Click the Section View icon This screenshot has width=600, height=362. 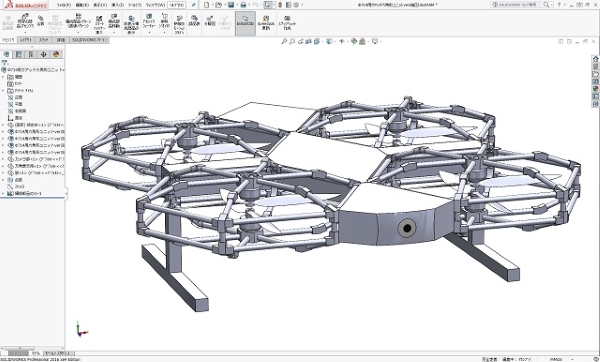click(x=309, y=41)
